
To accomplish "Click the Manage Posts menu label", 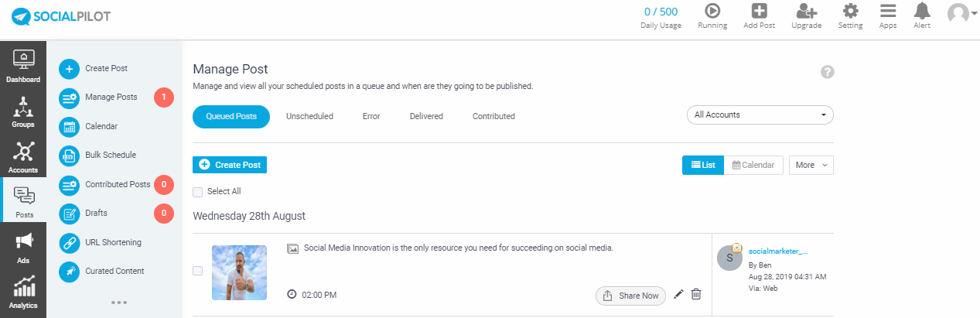I will [111, 97].
